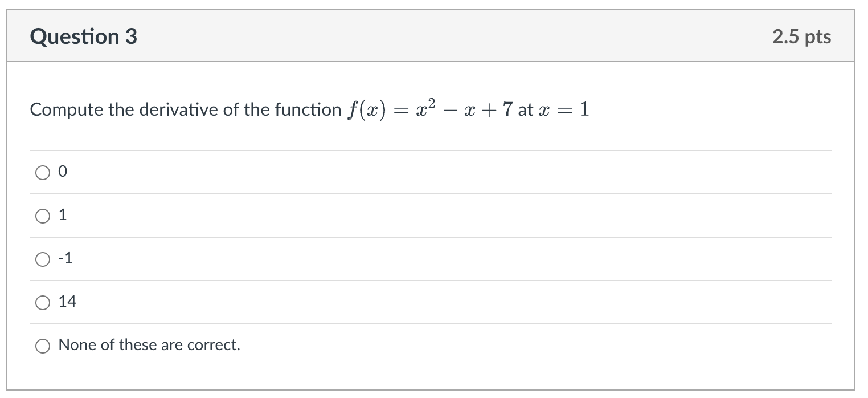Click the formula f(x) in the question

[x=365, y=109]
